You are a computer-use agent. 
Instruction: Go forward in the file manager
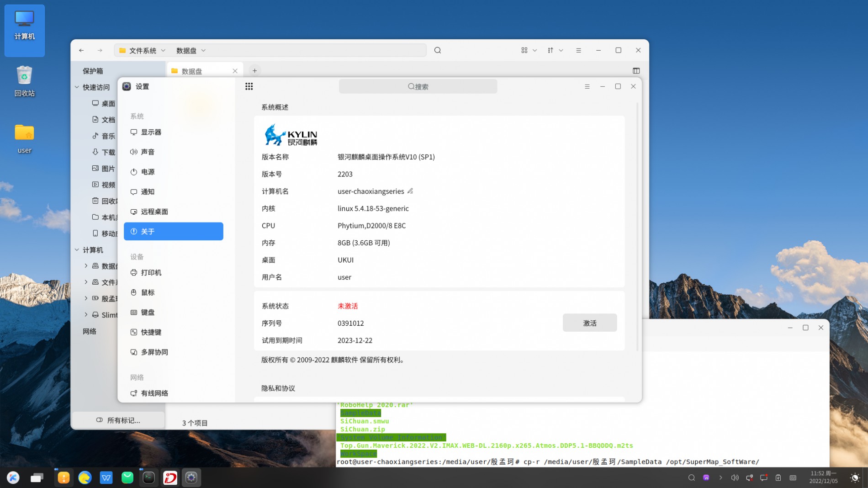(x=100, y=50)
